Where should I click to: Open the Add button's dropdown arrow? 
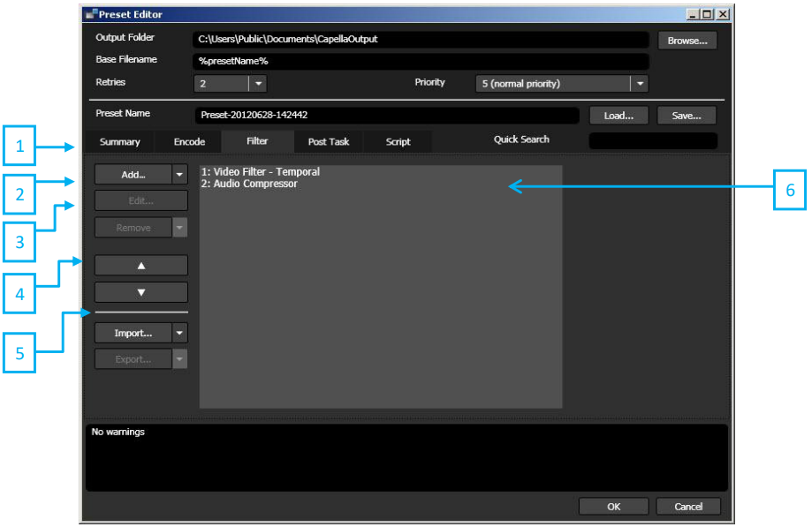tap(179, 174)
